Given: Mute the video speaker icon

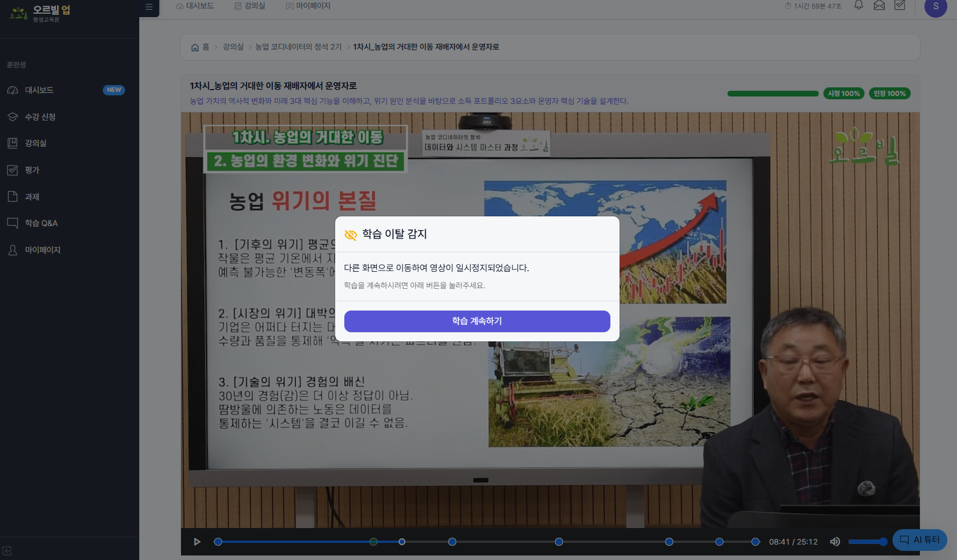Looking at the screenshot, I should 835,542.
